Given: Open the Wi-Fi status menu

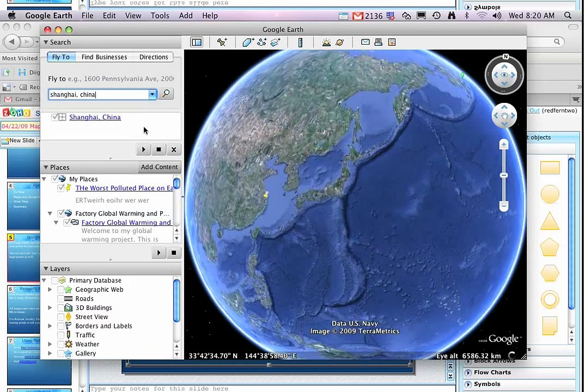Looking at the screenshot, I should pos(482,16).
